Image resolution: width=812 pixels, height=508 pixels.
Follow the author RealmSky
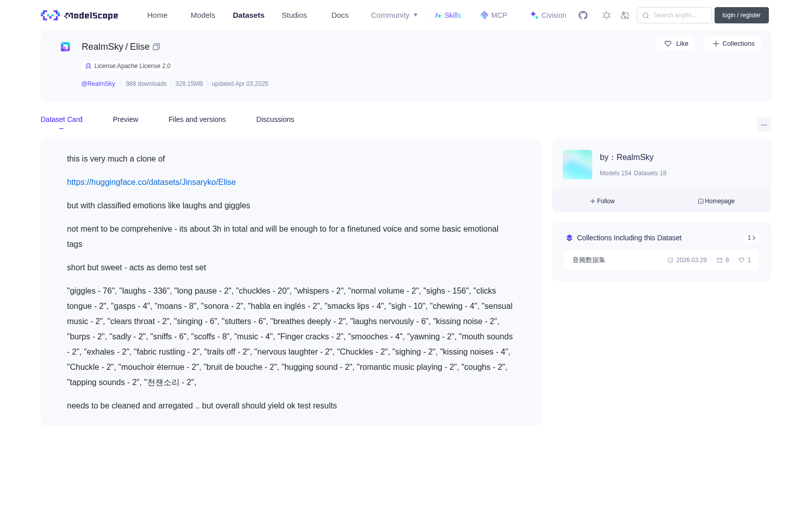[x=602, y=201]
